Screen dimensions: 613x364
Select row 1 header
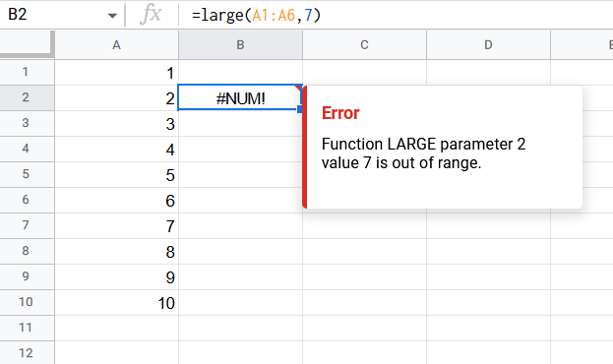click(x=27, y=72)
